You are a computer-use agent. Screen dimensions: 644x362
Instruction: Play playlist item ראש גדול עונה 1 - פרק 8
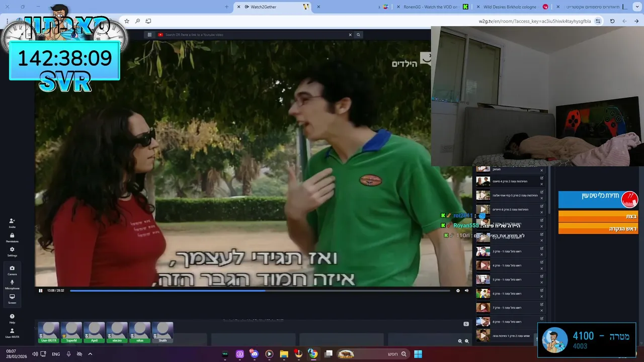483,322
